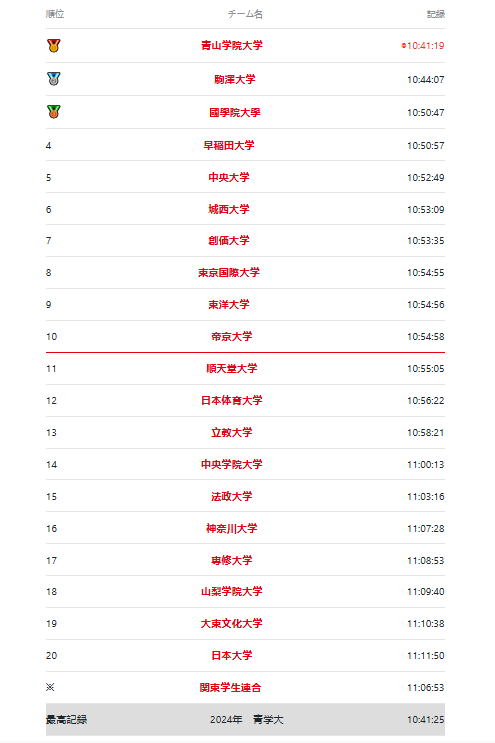Click the 最高記録 summary row
Screen dimensions: 495x743
245,719
